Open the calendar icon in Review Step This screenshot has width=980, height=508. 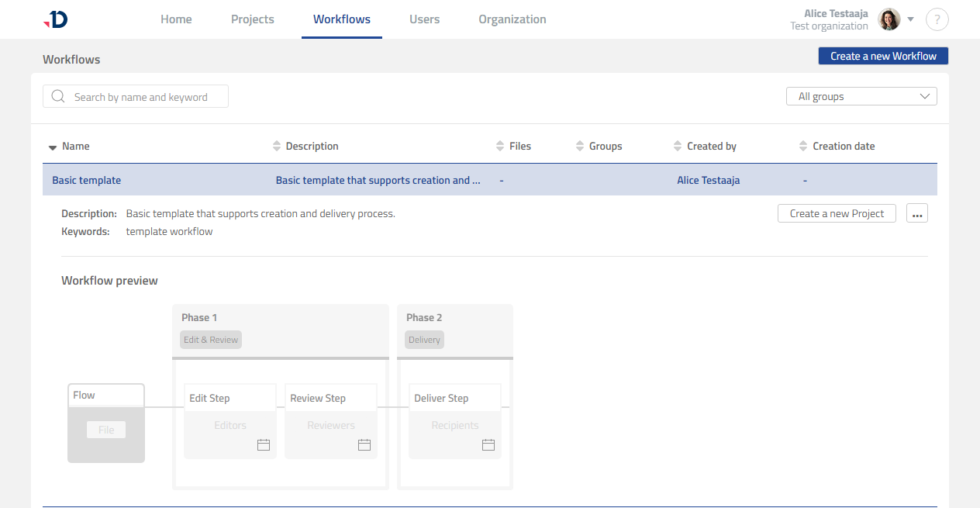pyautogui.click(x=364, y=444)
